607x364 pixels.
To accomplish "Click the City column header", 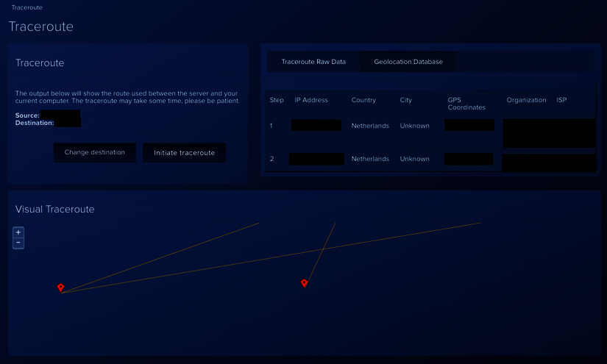I will [406, 100].
